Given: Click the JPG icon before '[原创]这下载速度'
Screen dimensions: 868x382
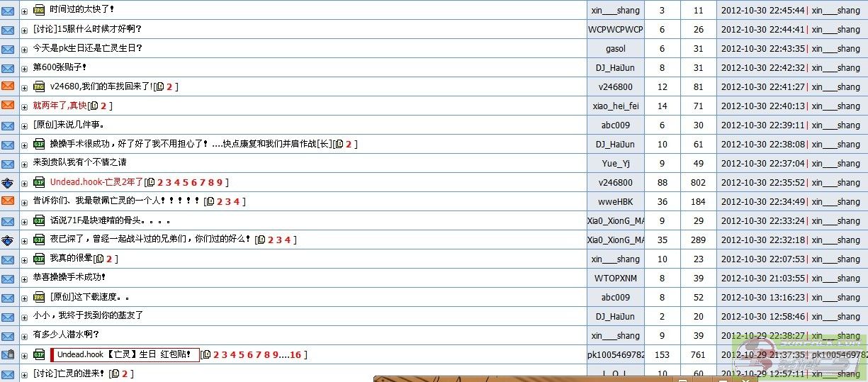Looking at the screenshot, I should coord(39,297).
